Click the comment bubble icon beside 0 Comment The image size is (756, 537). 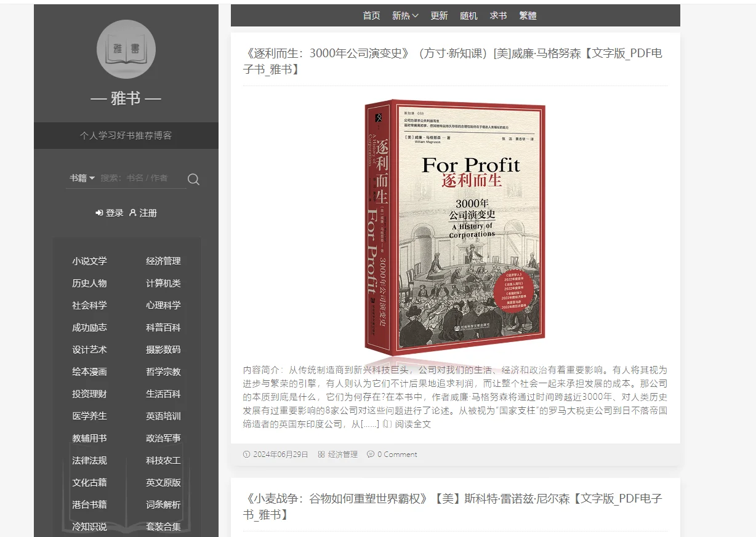[371, 455]
